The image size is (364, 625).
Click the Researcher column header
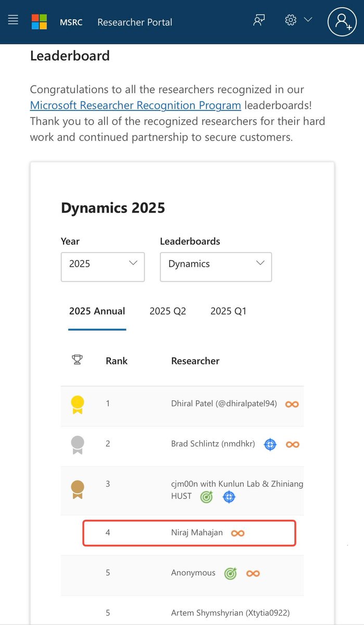coord(195,361)
